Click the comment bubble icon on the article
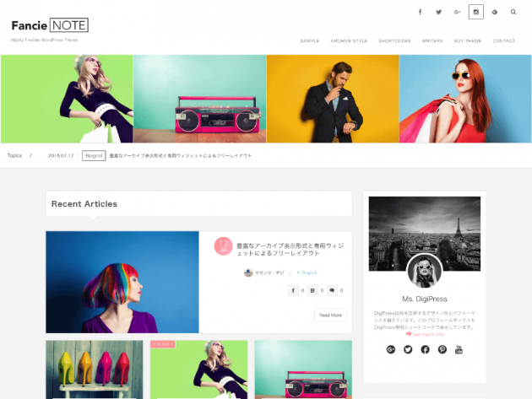Viewport: 532px width, 399px height. click(x=332, y=290)
